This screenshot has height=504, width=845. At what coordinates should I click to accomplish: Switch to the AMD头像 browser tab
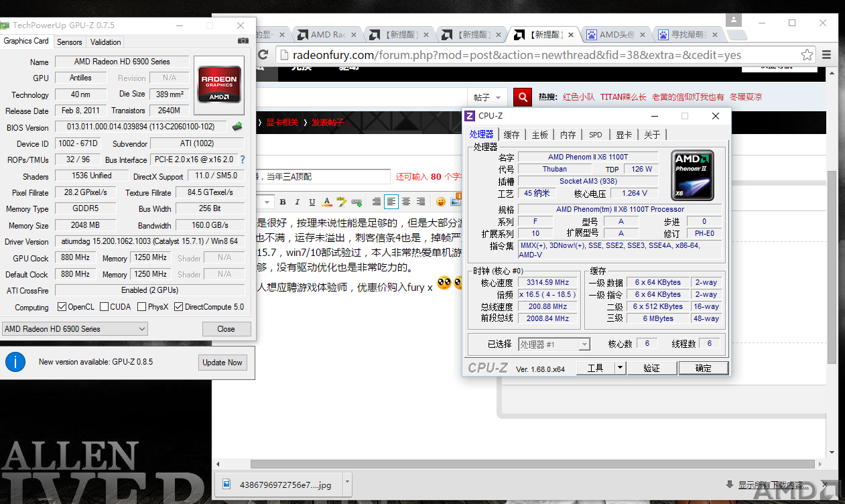(615, 35)
